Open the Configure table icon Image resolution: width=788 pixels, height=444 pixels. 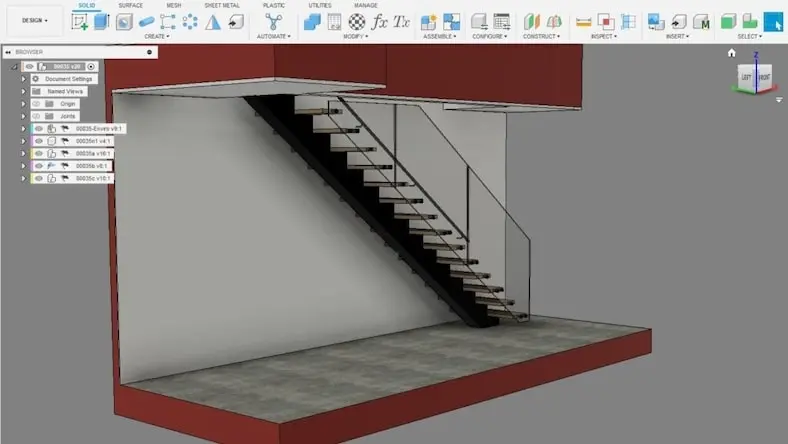click(502, 22)
